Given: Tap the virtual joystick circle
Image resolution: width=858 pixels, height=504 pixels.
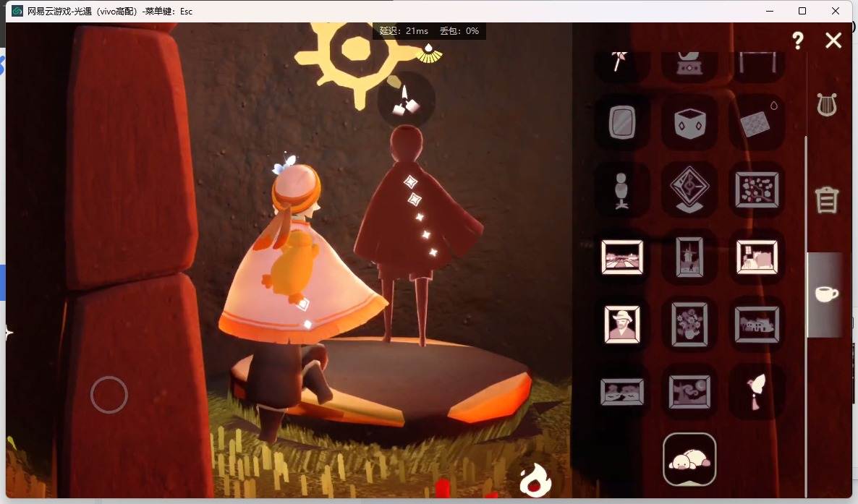Looking at the screenshot, I should pos(109,395).
